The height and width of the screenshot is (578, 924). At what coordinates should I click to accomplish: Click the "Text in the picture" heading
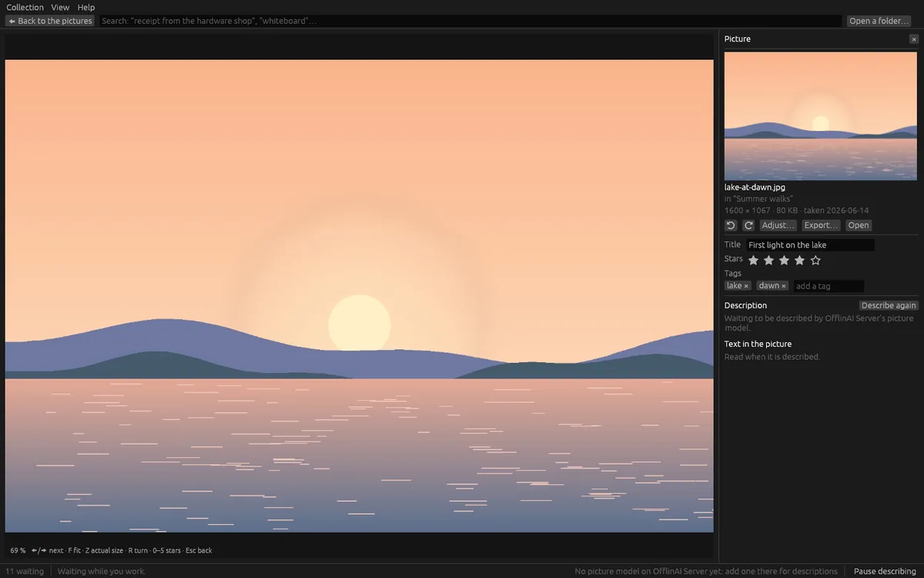point(758,344)
